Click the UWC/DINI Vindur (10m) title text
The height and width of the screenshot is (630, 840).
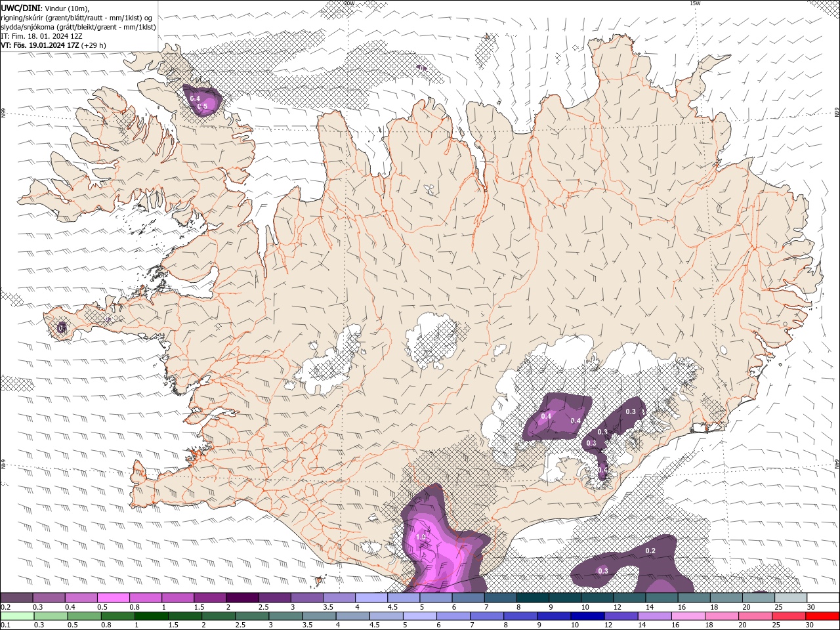tap(45, 8)
